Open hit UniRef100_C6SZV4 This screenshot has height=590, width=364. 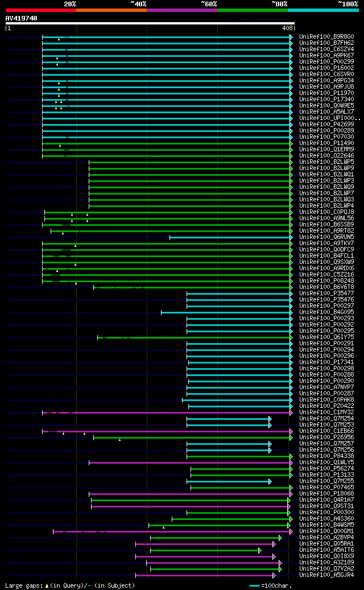(326, 49)
